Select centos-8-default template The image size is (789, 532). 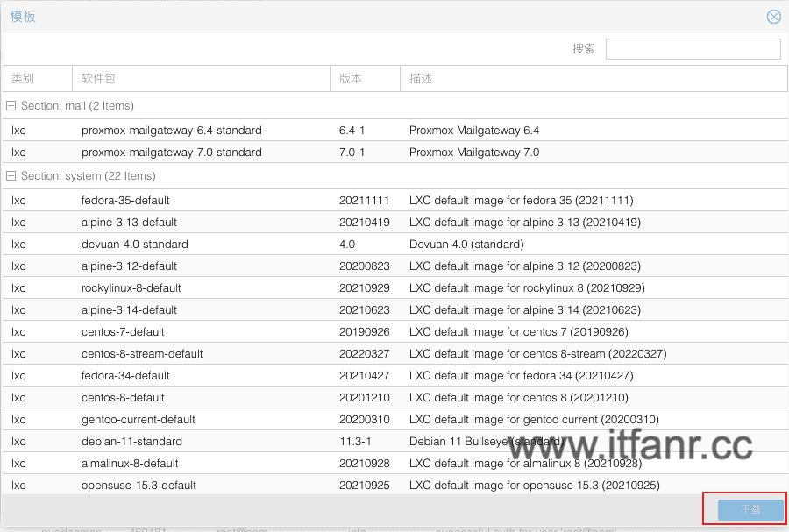[x=395, y=397]
